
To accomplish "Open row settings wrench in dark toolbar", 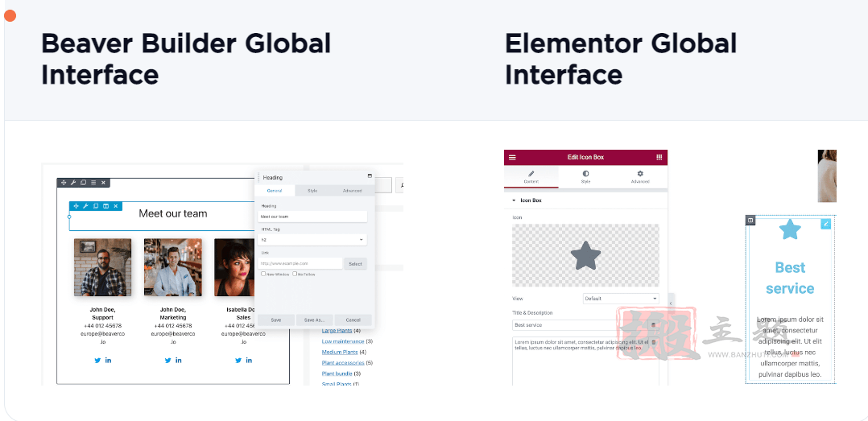I will click(73, 183).
